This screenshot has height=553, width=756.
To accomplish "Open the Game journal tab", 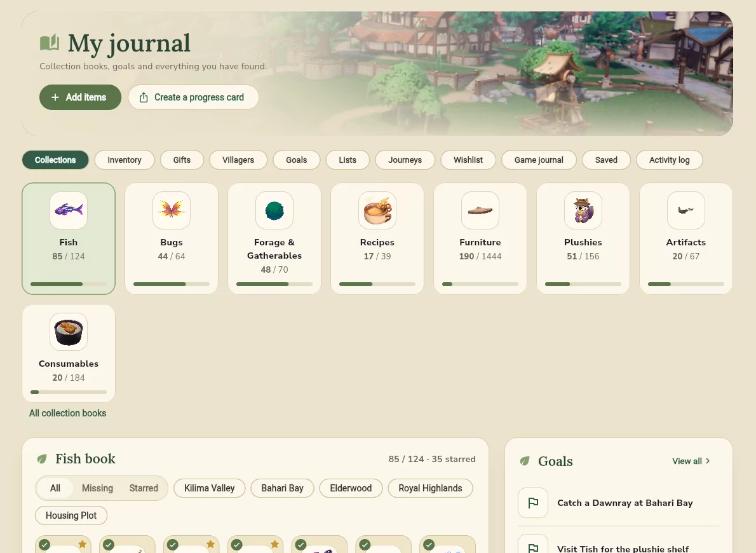I will [539, 160].
